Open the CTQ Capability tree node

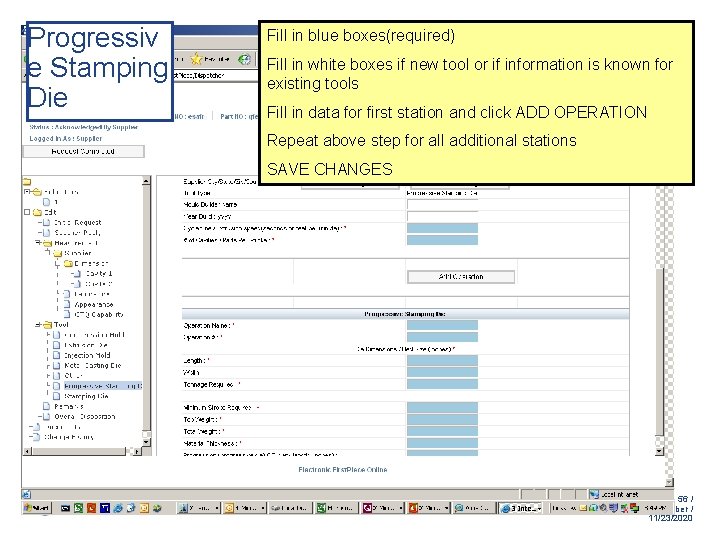98,315
